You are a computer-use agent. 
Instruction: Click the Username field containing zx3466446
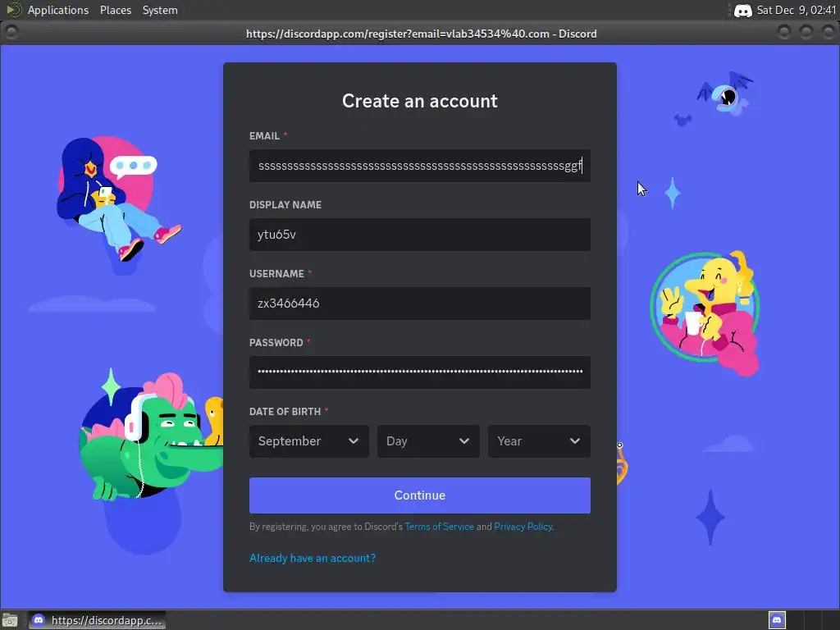(419, 304)
